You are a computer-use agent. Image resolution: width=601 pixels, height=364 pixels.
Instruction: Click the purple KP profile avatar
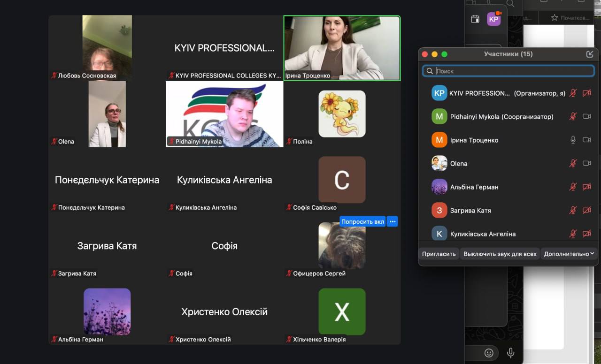pos(493,19)
